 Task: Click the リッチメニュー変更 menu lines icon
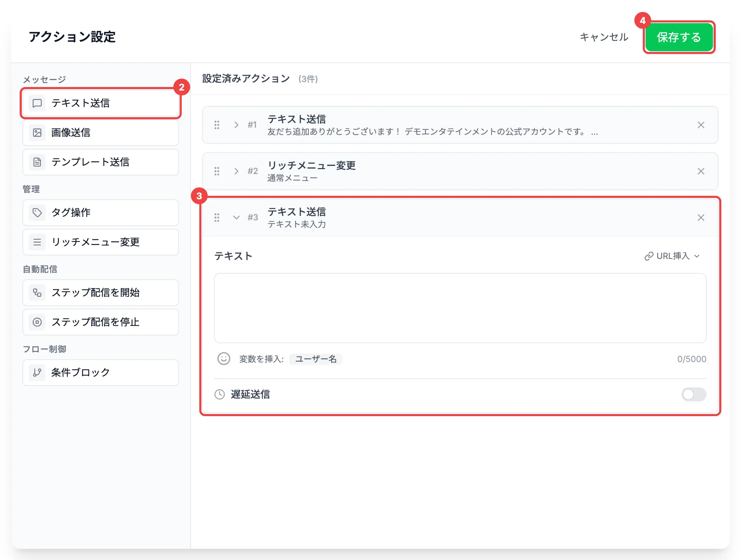coord(37,242)
